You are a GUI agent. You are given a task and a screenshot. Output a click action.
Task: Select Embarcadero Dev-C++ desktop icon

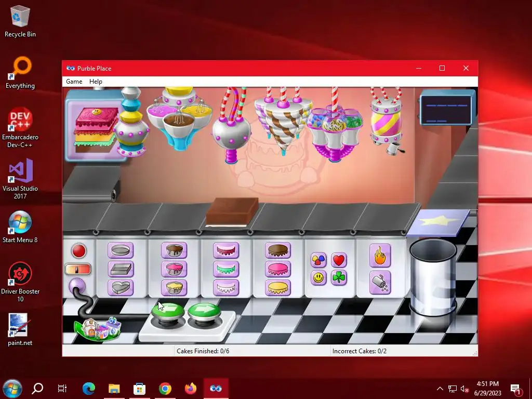coord(20,128)
